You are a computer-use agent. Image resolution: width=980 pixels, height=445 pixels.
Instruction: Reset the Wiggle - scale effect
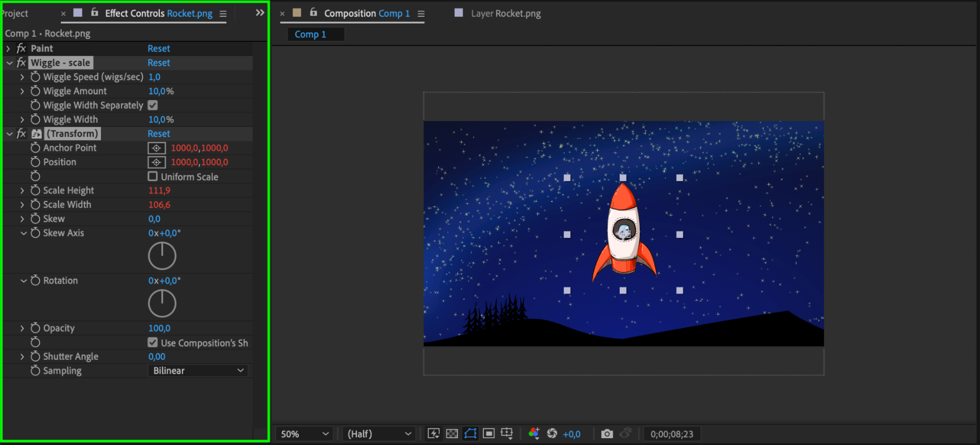pos(159,63)
